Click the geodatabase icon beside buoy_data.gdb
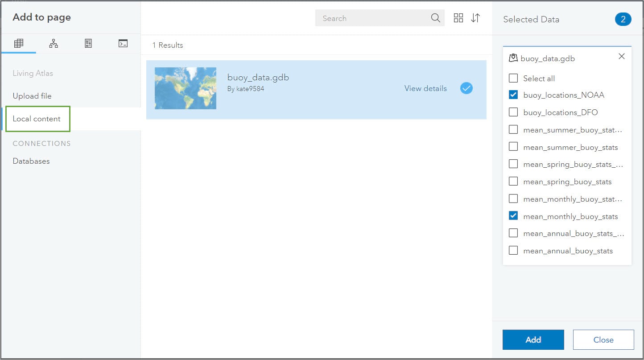This screenshot has height=360, width=644. (x=513, y=57)
